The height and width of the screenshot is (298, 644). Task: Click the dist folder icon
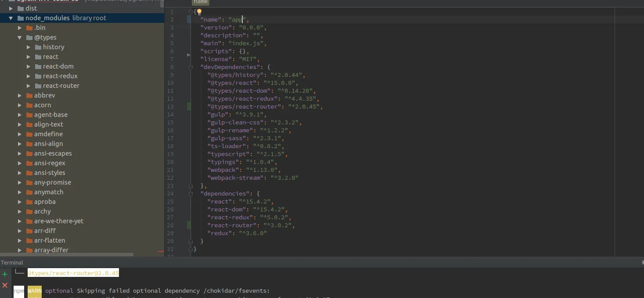(21, 8)
